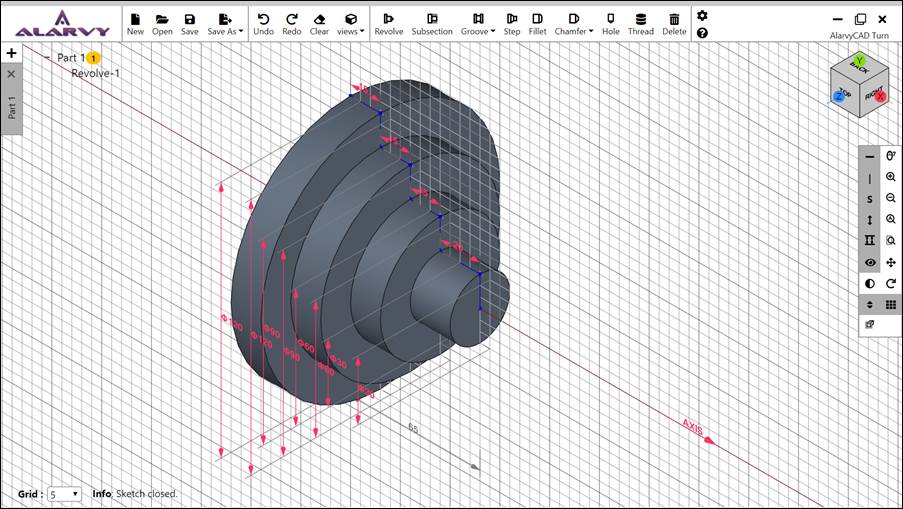Click the AlaryCAD Turn title text

859,36
